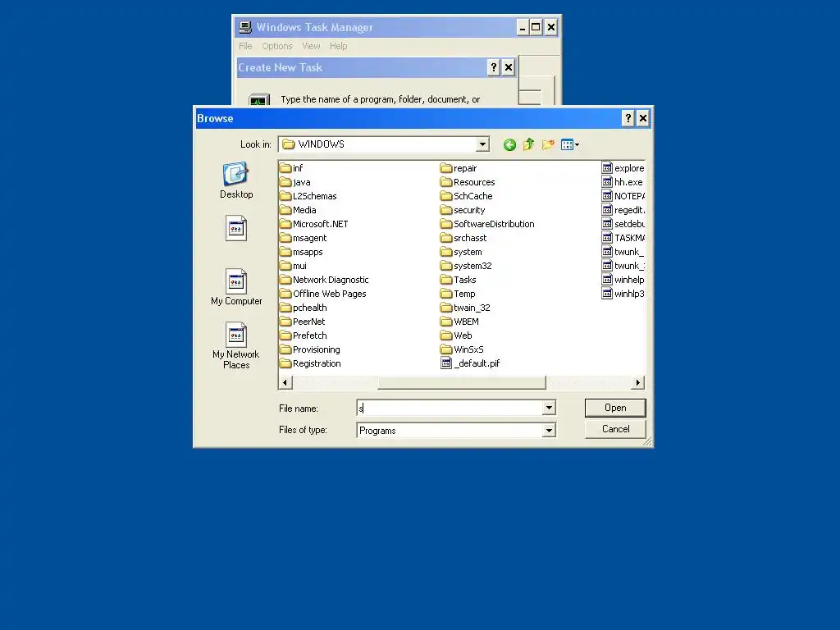Click the horizontal scrollbar right arrow

(x=637, y=382)
